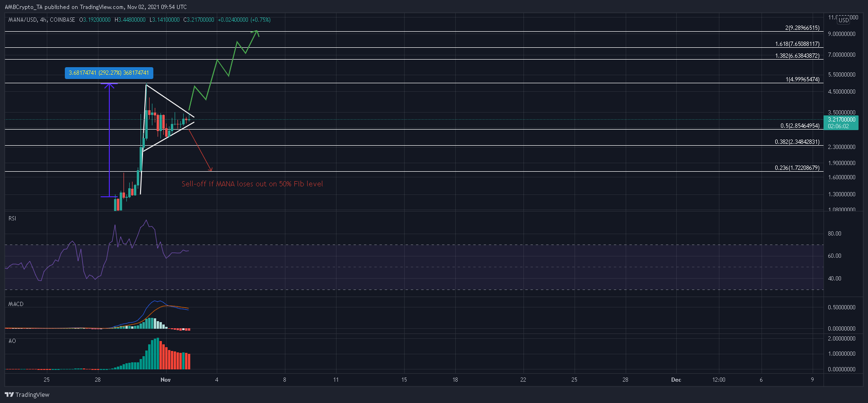Select the 1.618 Fib level label
The width and height of the screenshot is (868, 403).
tap(797, 44)
